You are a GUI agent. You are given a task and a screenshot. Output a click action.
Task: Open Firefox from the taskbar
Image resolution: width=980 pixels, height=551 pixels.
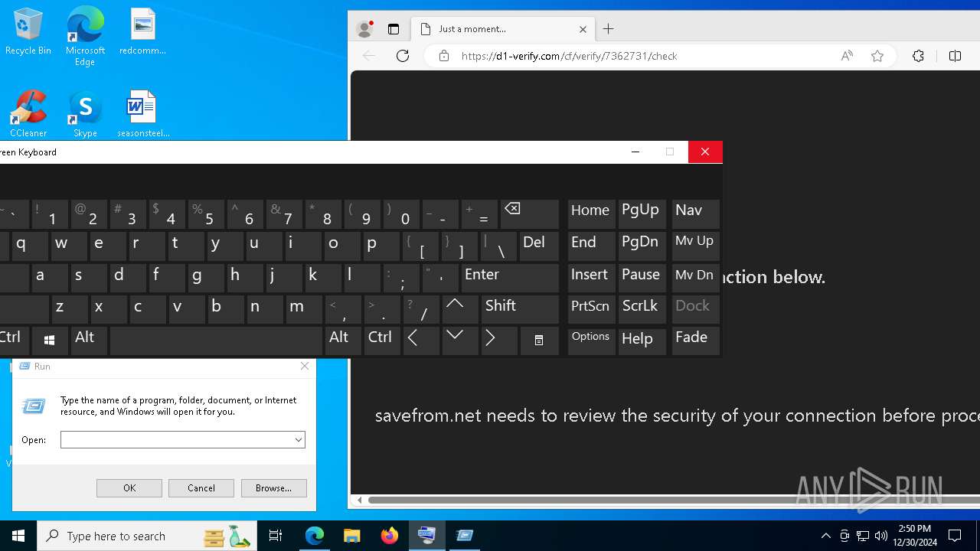pyautogui.click(x=390, y=536)
